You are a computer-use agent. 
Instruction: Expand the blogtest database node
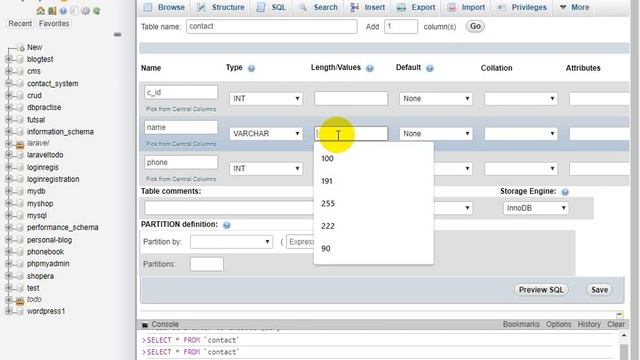pyautogui.click(x=9, y=59)
